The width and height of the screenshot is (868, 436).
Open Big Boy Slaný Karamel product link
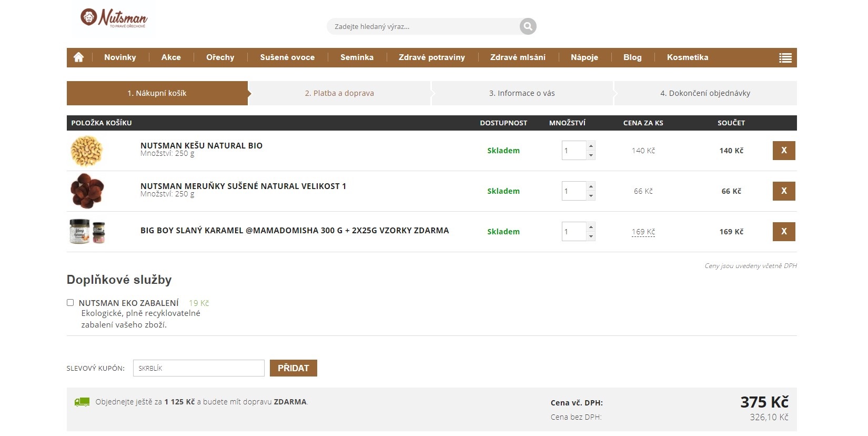click(x=295, y=230)
